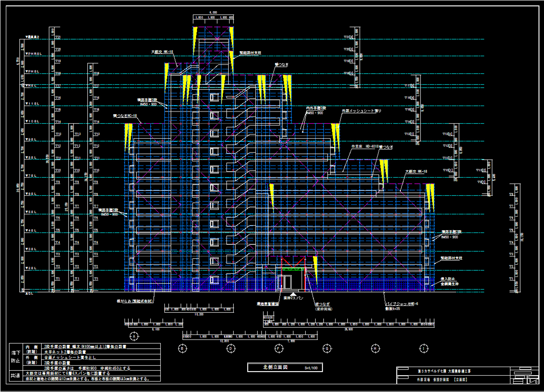
Task: Click grid axis bubble H
Action: [x=375, y=348]
